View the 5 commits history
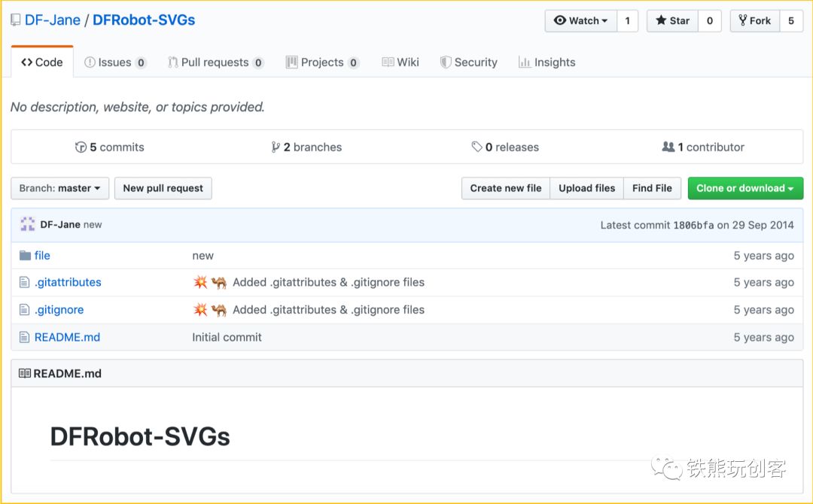The image size is (813, 504). point(109,147)
